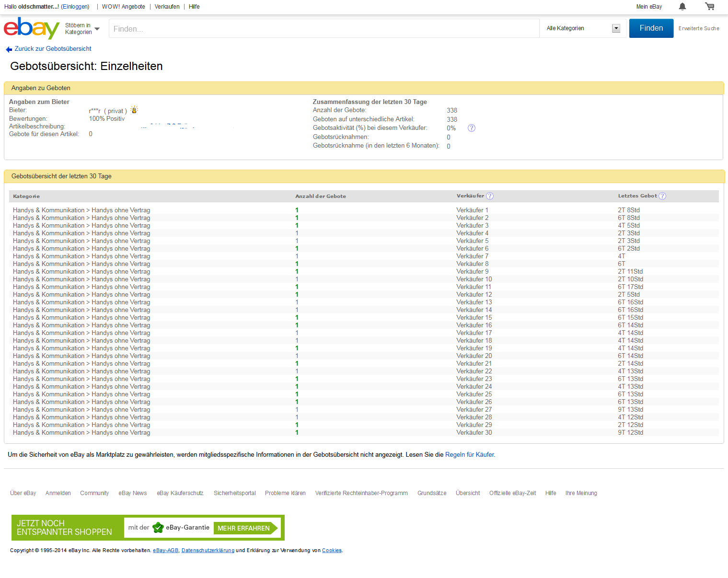The image size is (728, 578).
Task: Expand the Stöbern in Kategorien menu
Action: point(82,29)
